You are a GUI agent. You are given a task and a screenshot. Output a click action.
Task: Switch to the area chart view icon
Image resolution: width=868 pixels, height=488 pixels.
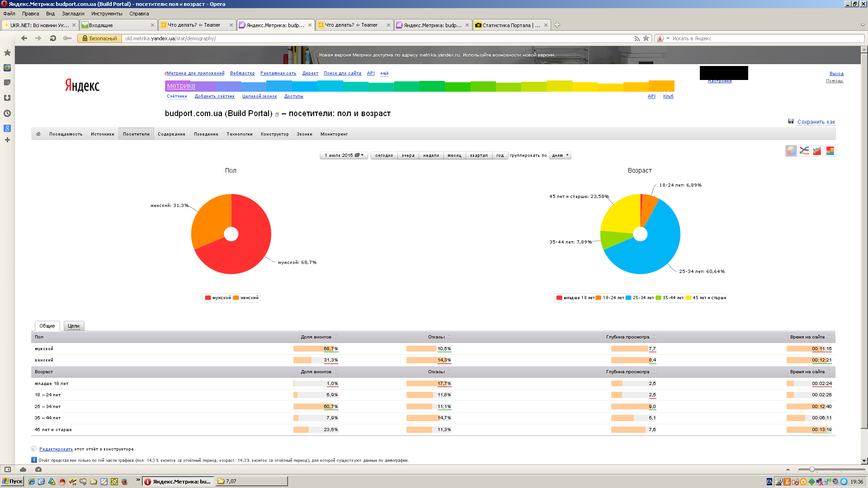pos(817,151)
